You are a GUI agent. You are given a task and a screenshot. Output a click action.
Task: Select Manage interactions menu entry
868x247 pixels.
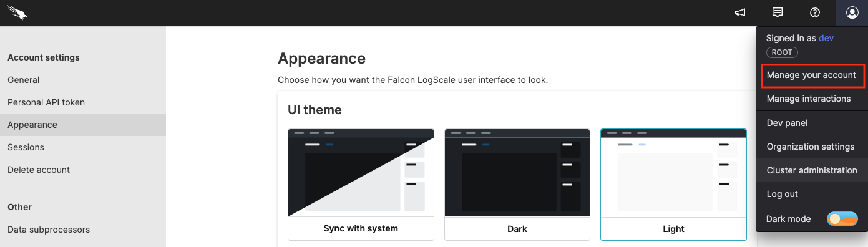pos(809,99)
